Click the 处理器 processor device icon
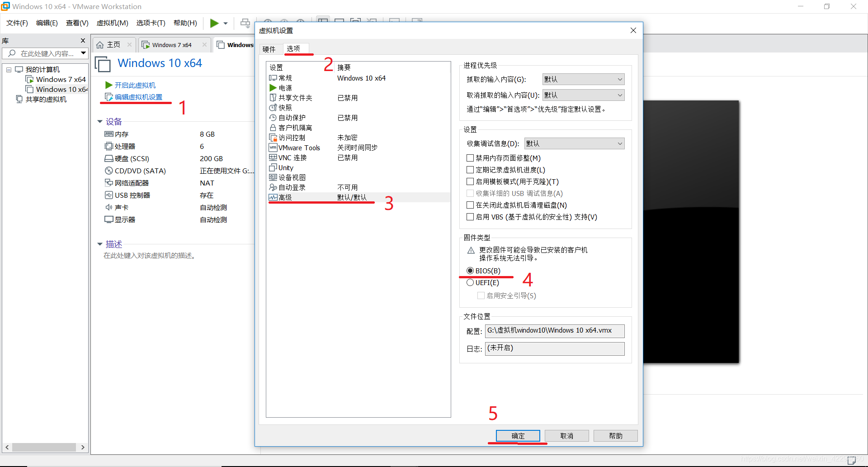This screenshot has width=868, height=467. (x=108, y=146)
